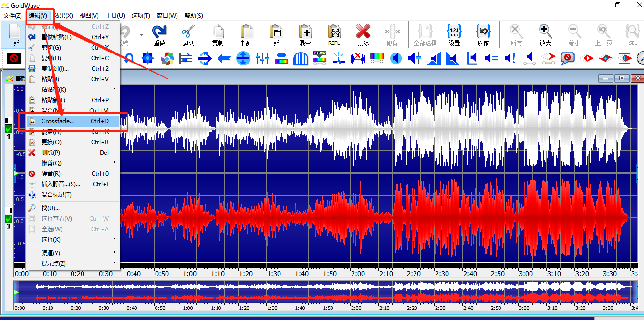Click the 2:00 mark on the timeline ruler

click(358, 274)
